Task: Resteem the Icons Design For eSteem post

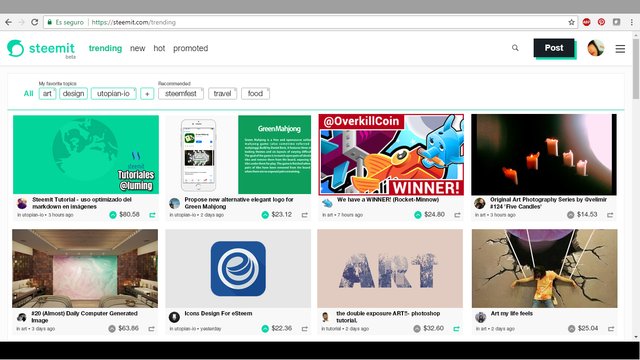Action: click(x=304, y=329)
